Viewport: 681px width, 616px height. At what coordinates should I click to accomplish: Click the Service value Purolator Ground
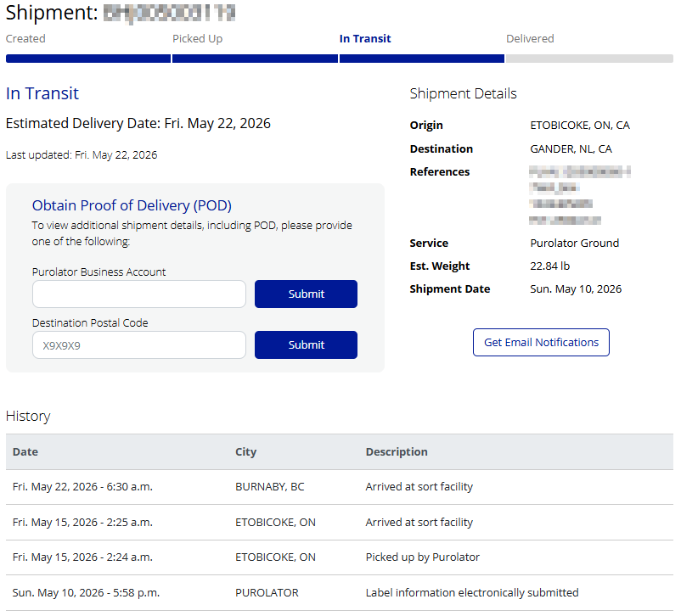click(574, 244)
